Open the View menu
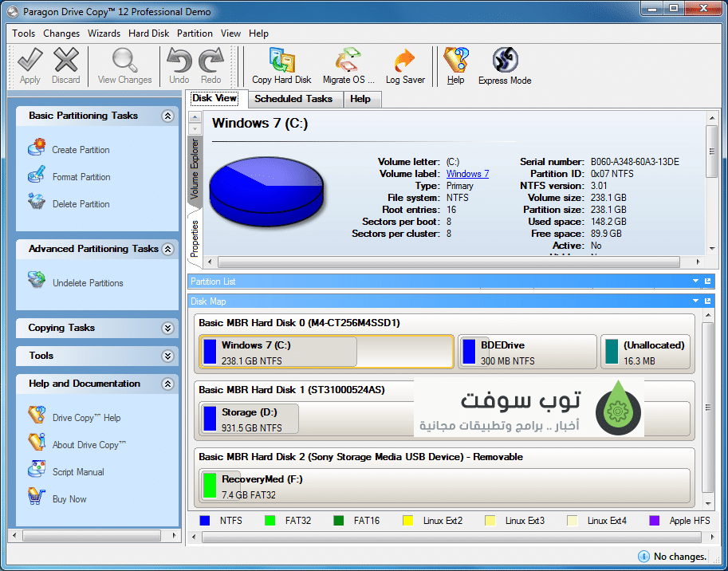 (230, 33)
